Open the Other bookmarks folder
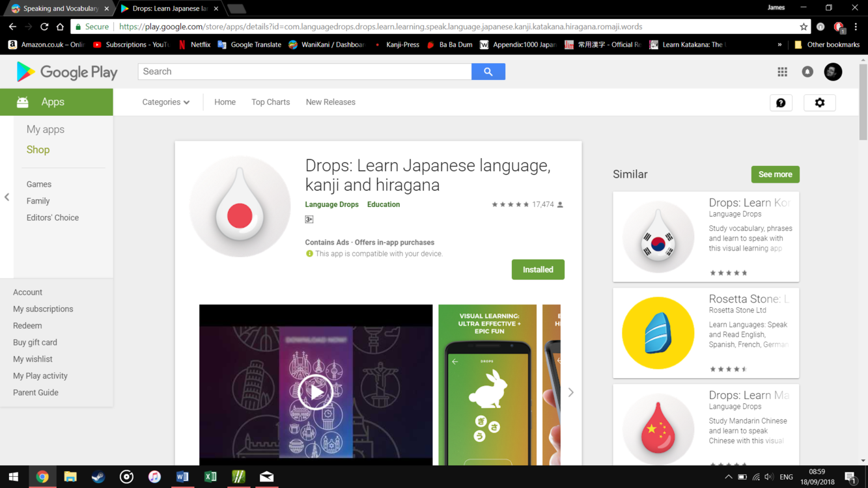The width and height of the screenshot is (868, 488). [827, 45]
